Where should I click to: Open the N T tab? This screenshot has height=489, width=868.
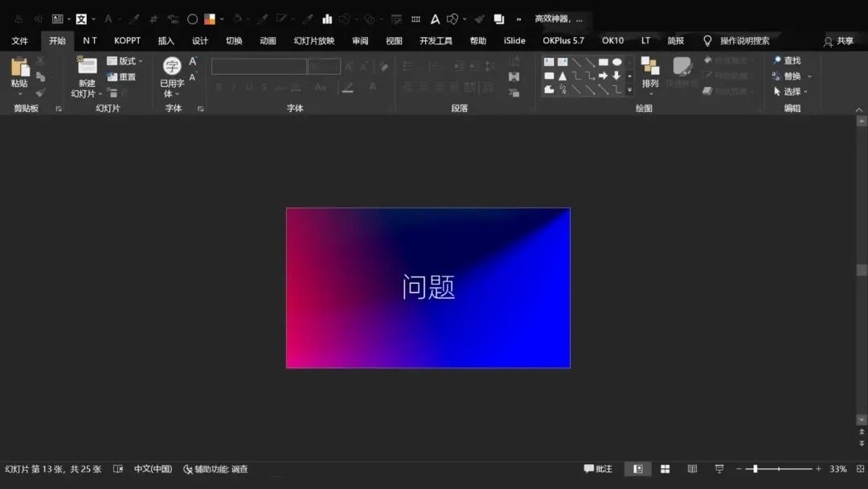(90, 40)
